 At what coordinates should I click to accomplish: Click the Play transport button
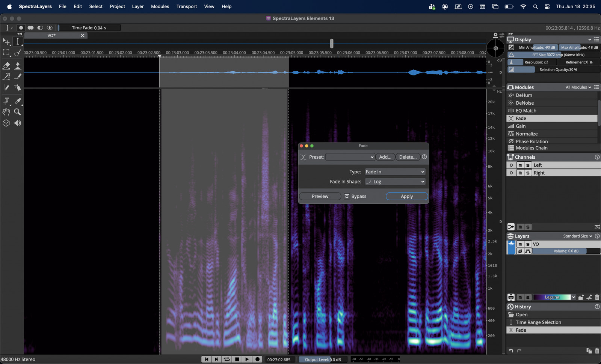(247, 359)
